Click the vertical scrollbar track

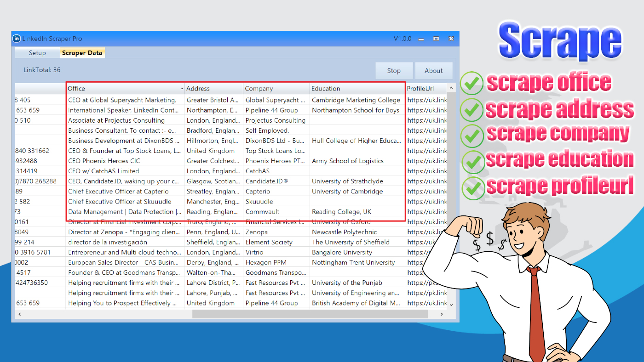click(451, 197)
